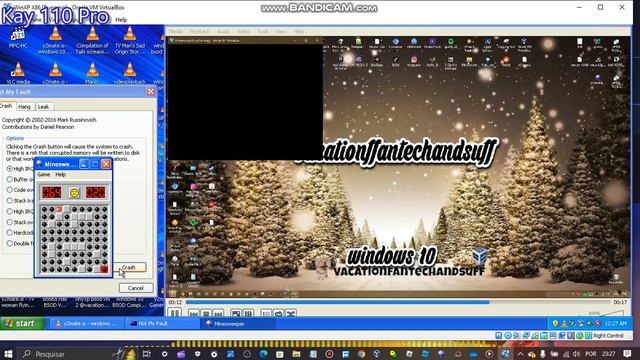The image size is (640, 360).
Task: Select the Double free radio option
Action: click(9, 243)
